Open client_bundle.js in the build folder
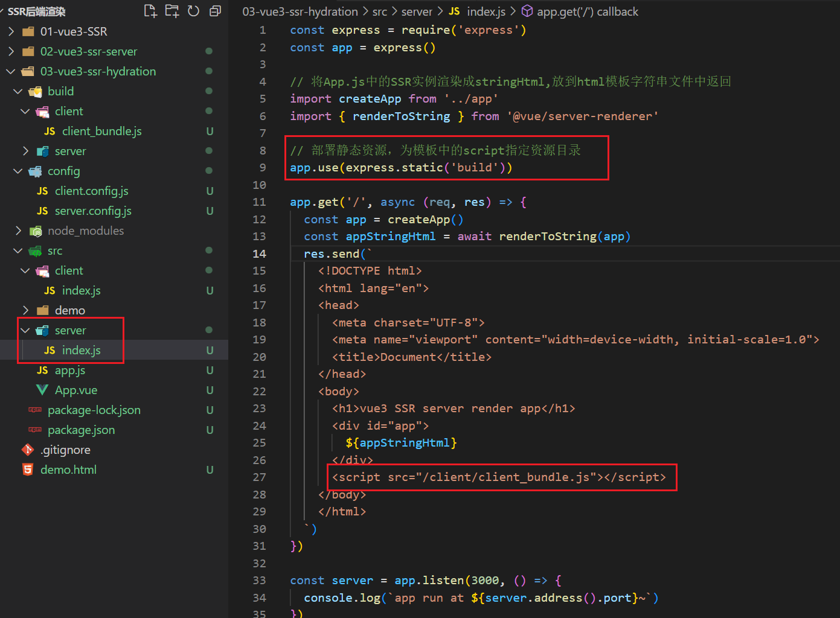 click(101, 131)
